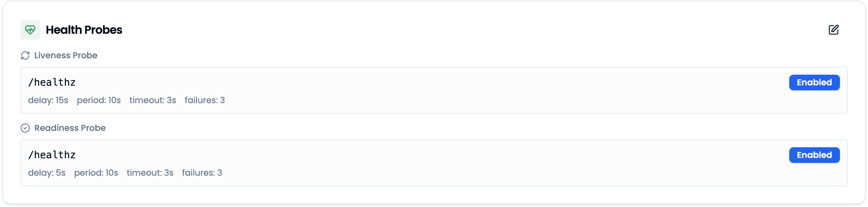Click the Health Probes heading
Image resolution: width=868 pixels, height=207 pixels.
(84, 30)
